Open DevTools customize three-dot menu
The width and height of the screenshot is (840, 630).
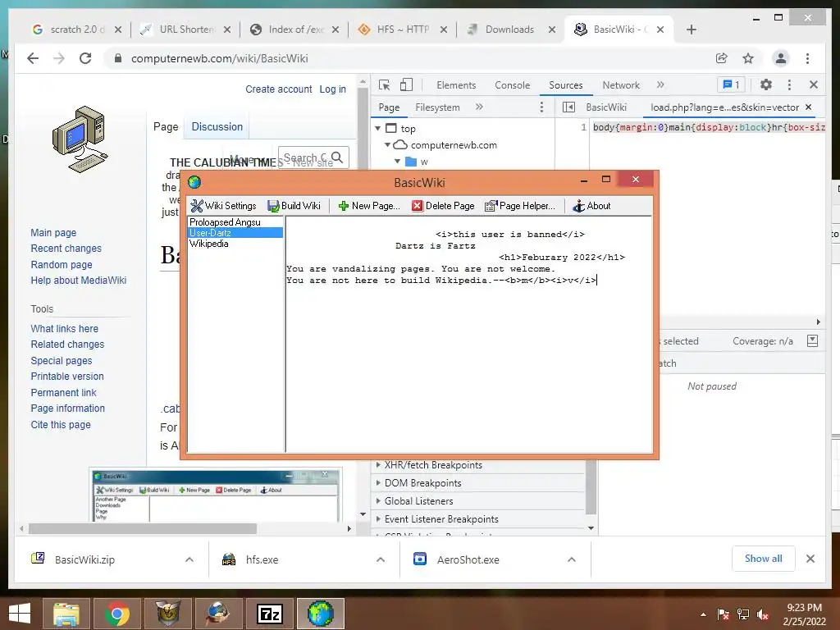[789, 84]
